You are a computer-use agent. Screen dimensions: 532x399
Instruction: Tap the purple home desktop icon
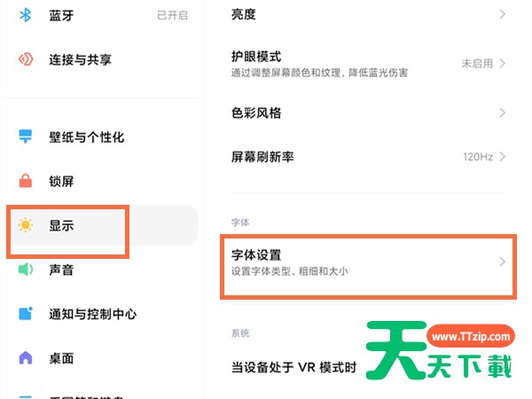[26, 358]
